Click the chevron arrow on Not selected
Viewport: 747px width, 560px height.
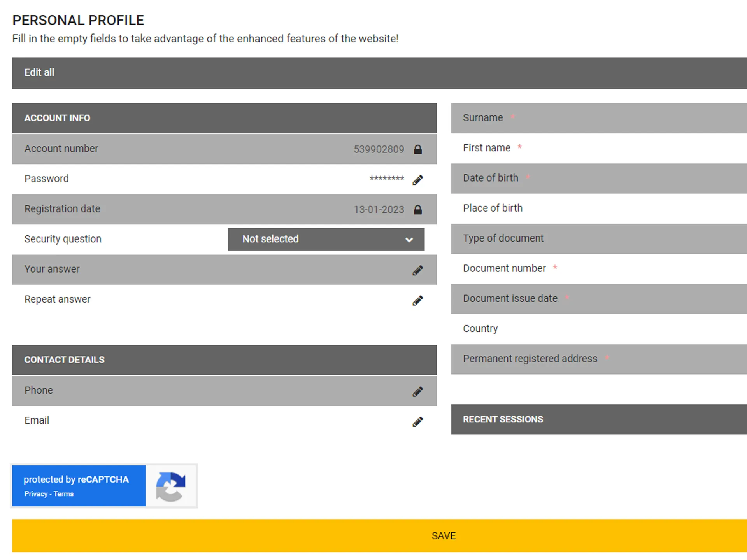coord(409,240)
